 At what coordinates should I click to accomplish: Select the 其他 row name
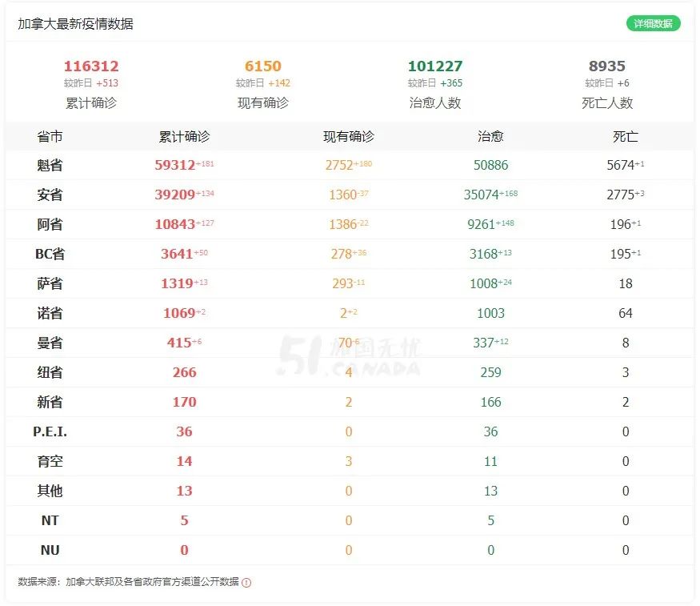(x=50, y=491)
